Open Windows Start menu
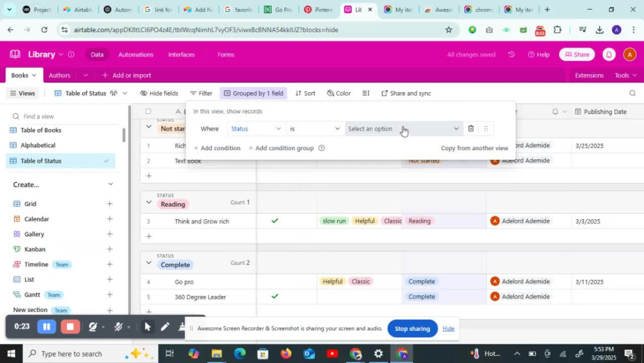This screenshot has height=363, width=644. point(11,353)
